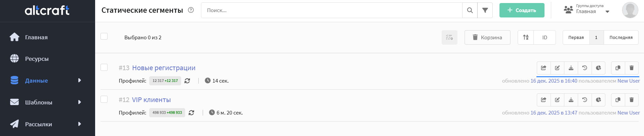Delete the VIP клиенты segment
The image size is (644, 136).
(x=632, y=100)
